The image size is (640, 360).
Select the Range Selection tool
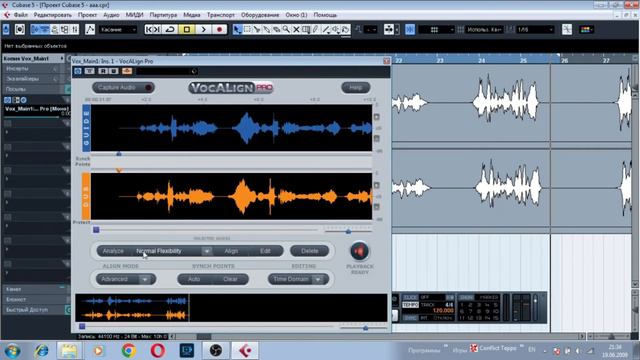tap(247, 29)
